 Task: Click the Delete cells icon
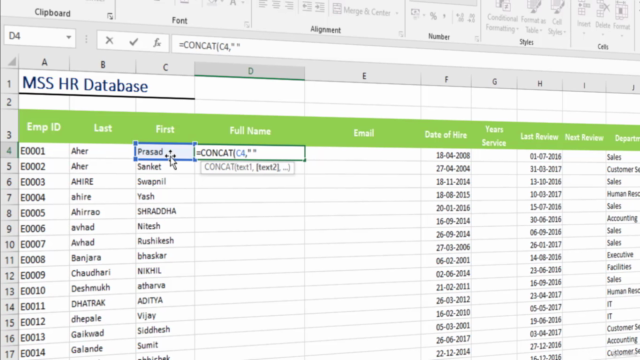[x=602, y=17]
